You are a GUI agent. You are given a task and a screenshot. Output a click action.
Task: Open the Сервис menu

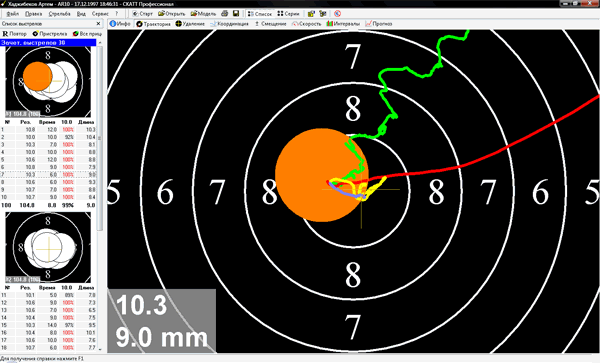click(100, 13)
